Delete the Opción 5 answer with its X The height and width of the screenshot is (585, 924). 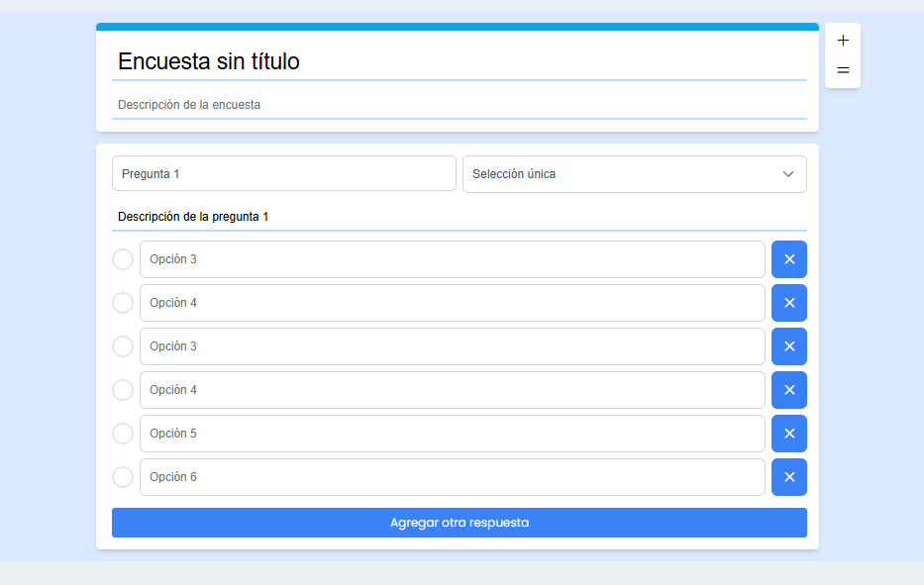(789, 434)
